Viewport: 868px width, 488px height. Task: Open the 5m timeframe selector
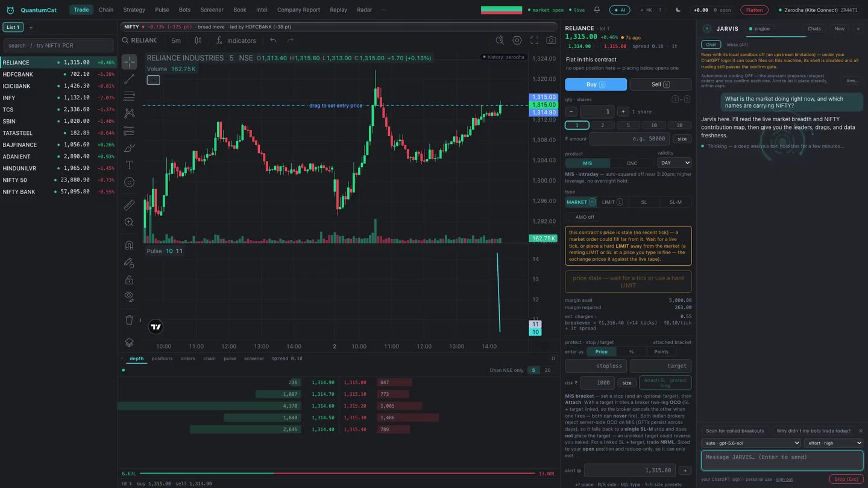point(176,40)
